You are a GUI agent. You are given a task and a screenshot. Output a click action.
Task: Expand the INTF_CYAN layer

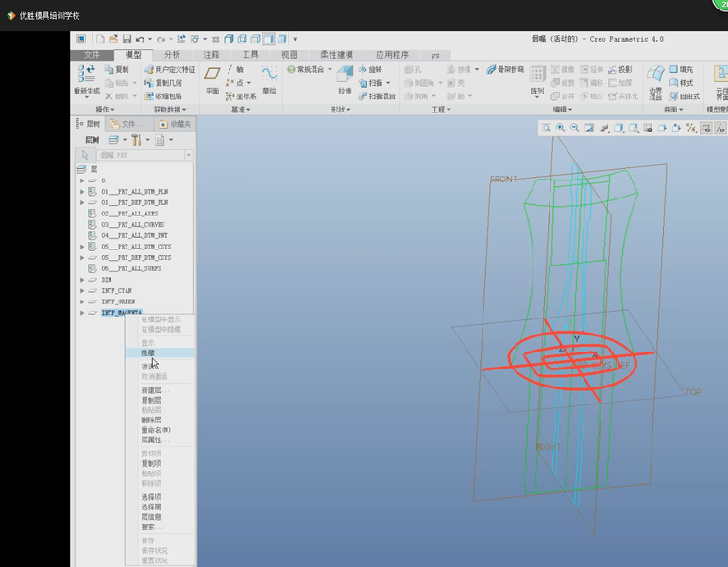(x=82, y=290)
